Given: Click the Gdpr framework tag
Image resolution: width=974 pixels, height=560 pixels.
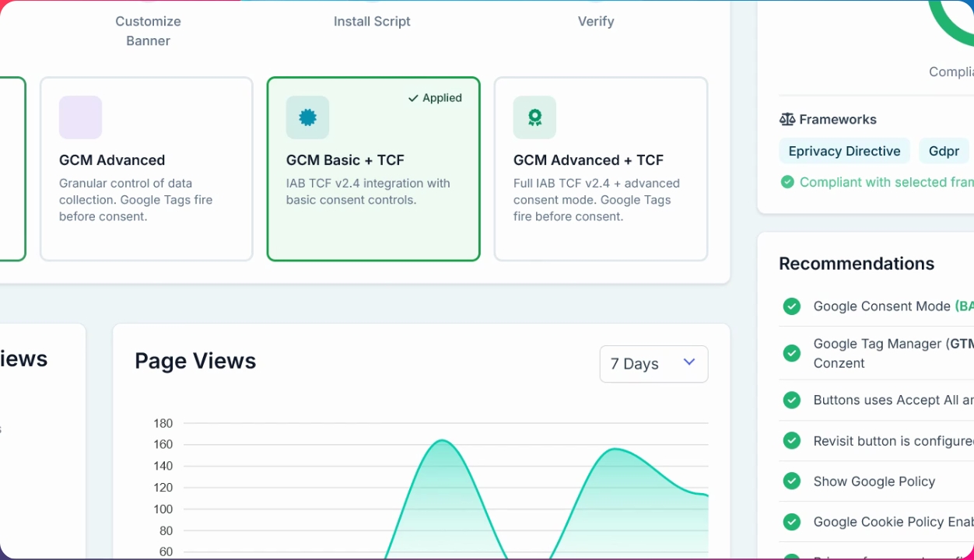Looking at the screenshot, I should pyautogui.click(x=944, y=151).
